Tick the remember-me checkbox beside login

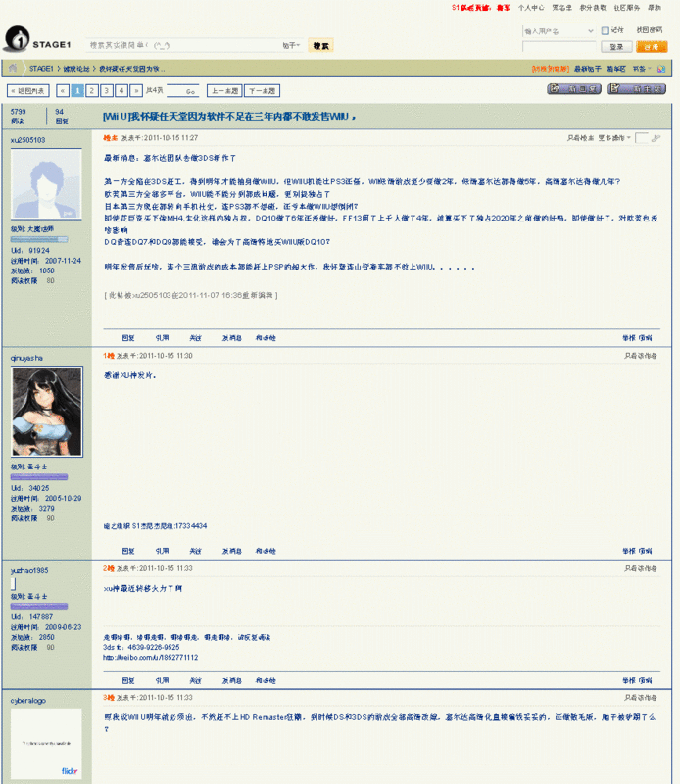click(605, 31)
